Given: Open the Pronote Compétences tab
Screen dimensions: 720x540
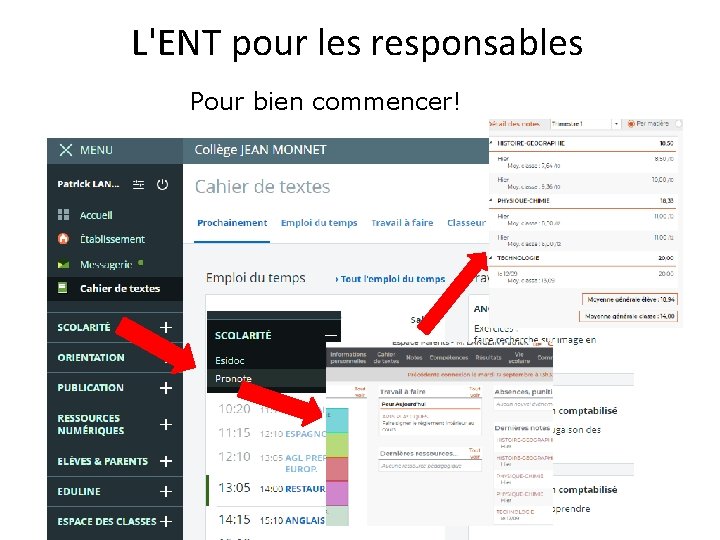Looking at the screenshot, I should tap(449, 357).
